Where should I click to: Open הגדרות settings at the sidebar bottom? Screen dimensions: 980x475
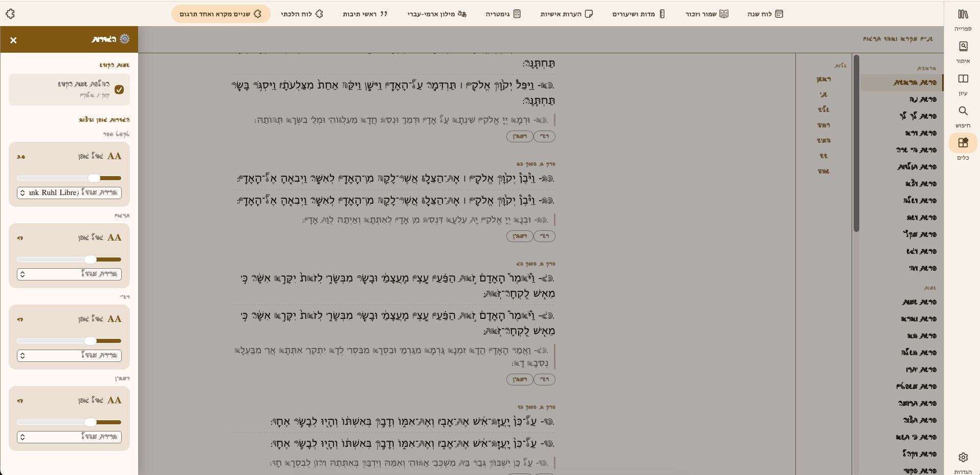tap(963, 463)
